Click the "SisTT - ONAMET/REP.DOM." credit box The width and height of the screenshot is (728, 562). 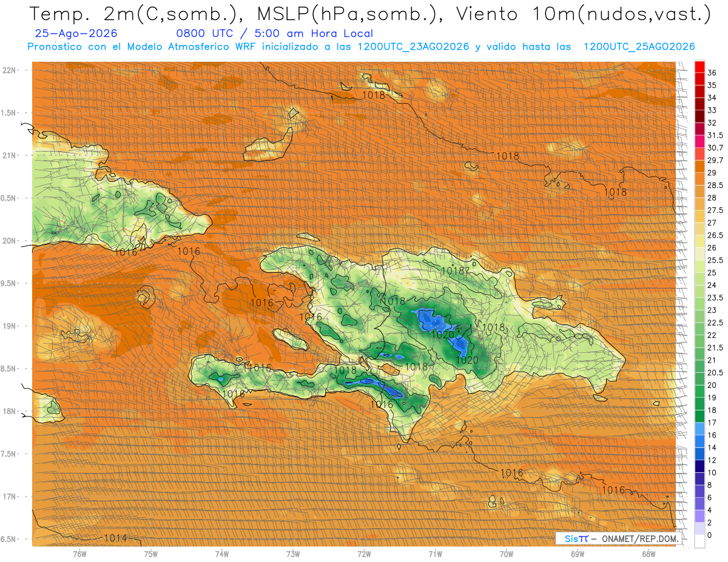tap(619, 538)
